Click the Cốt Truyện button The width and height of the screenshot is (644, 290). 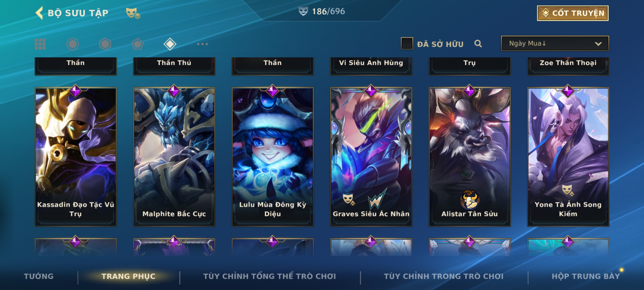pos(573,13)
